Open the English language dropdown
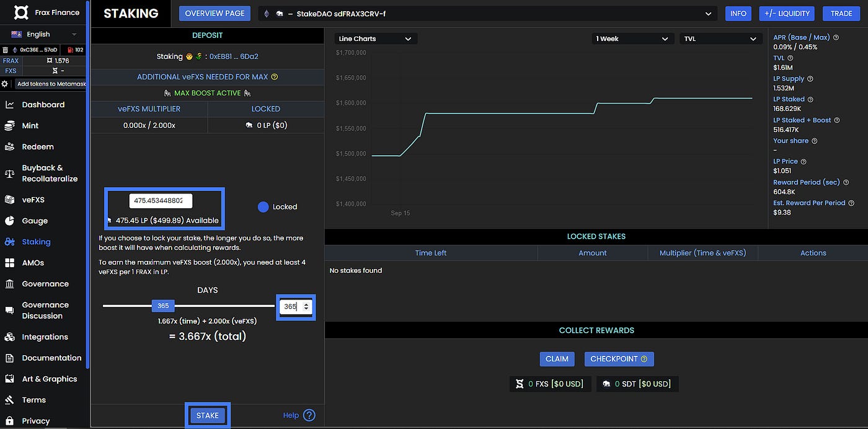This screenshot has height=429, width=868. coord(44,34)
